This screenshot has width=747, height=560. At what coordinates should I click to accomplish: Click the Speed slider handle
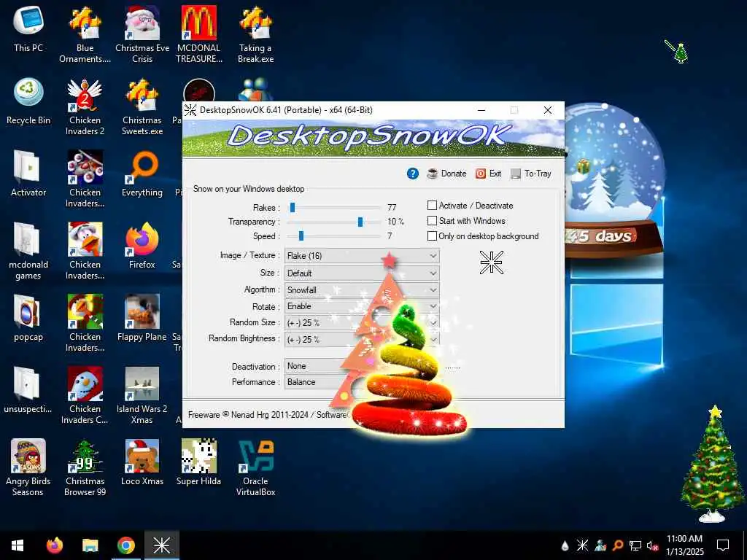point(301,236)
